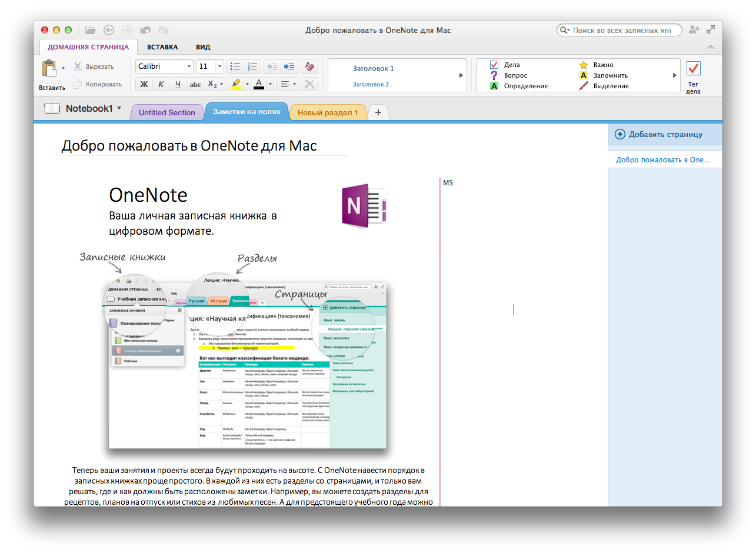Undo the last action
Image resolution: width=756 pixels, height=553 pixels.
(145, 30)
